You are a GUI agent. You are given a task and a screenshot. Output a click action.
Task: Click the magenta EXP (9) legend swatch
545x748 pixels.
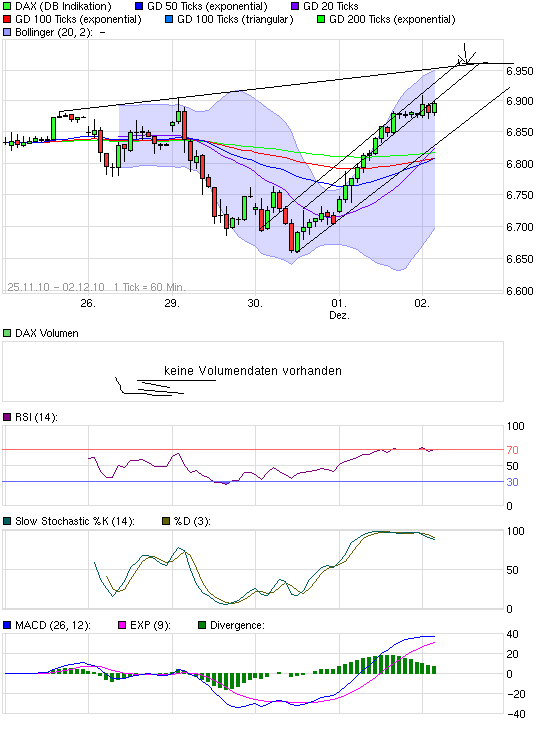click(122, 625)
